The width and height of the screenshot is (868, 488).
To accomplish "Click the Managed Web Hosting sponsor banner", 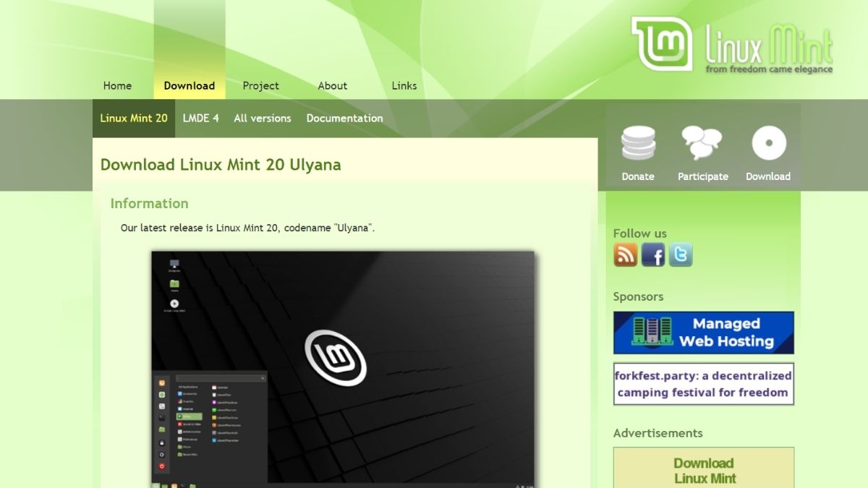I will point(703,333).
